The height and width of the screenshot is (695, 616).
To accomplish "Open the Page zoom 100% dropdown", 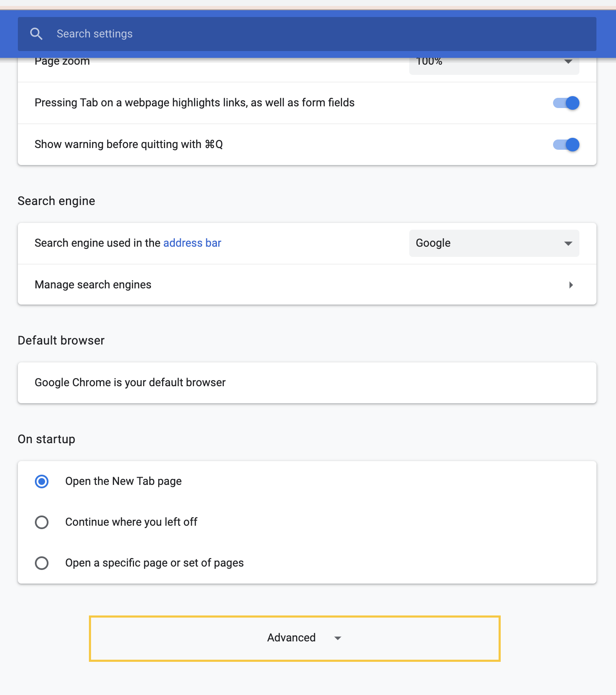I will tap(494, 65).
